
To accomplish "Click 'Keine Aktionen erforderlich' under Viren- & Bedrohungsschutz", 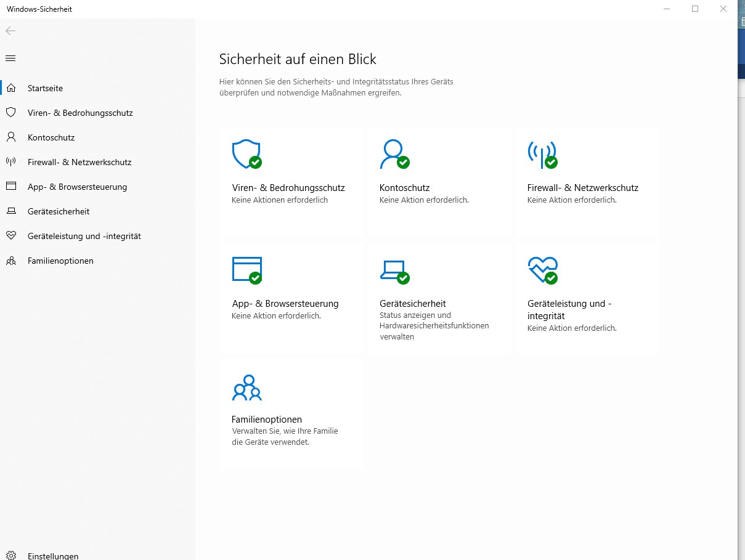I will [280, 200].
